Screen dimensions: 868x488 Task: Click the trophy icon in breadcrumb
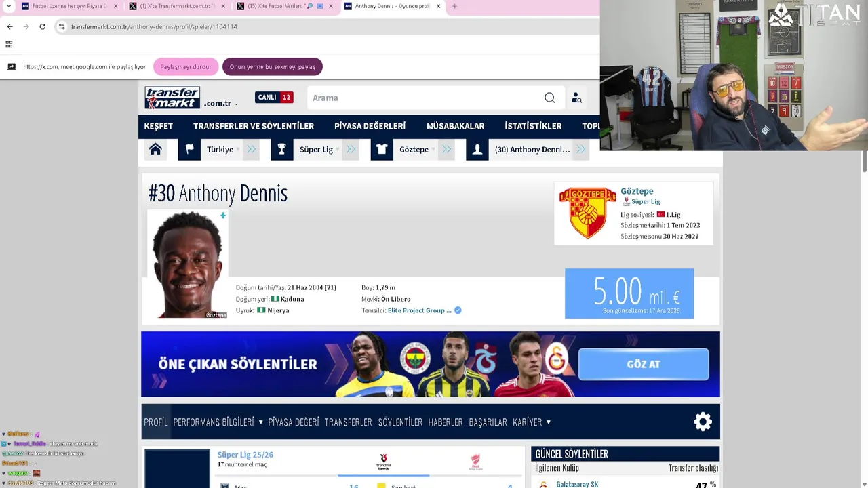pyautogui.click(x=281, y=150)
